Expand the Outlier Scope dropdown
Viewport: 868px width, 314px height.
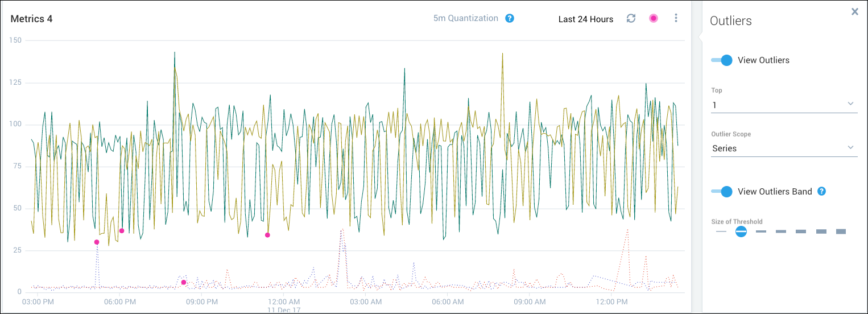[850, 148]
